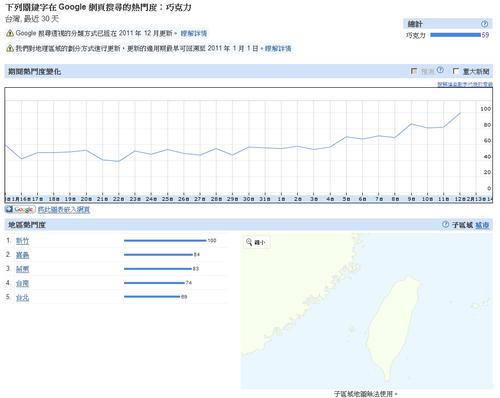
Task: Open first 瞭解詳情 link
Action: 194,33
